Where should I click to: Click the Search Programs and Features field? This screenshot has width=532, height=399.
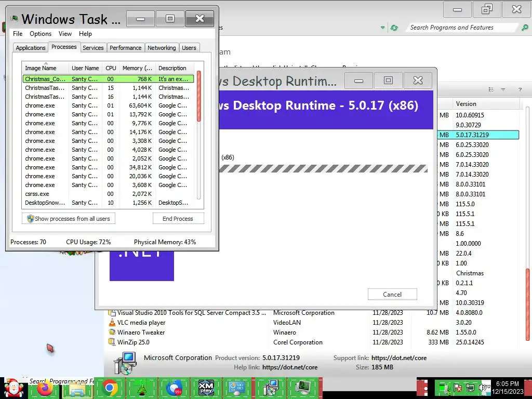462,28
